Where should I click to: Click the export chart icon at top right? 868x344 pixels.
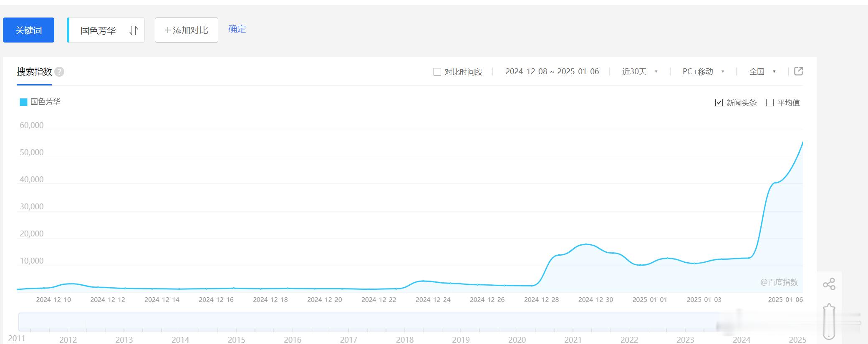[798, 71]
